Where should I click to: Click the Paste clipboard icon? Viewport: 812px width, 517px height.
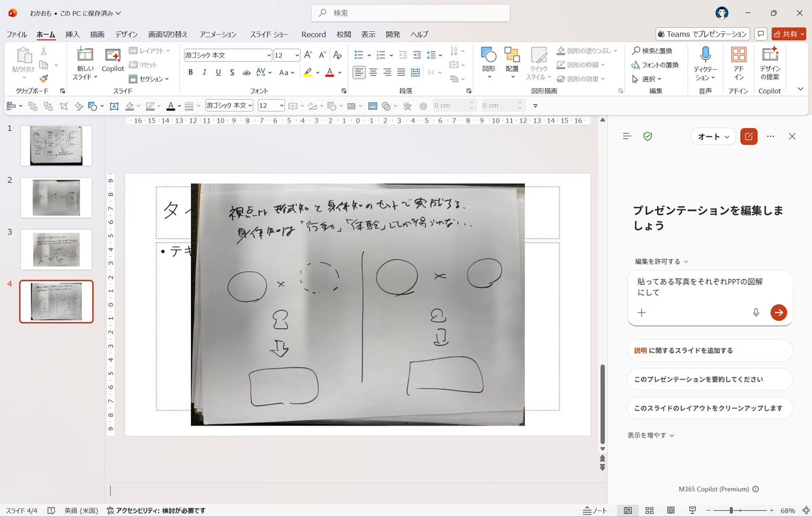point(23,55)
